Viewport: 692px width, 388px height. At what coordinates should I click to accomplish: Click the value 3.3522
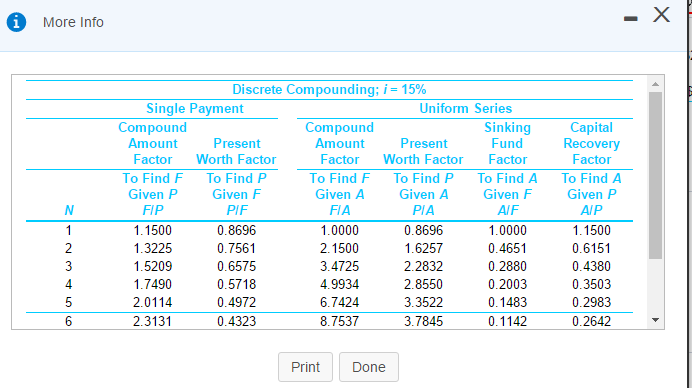424,303
